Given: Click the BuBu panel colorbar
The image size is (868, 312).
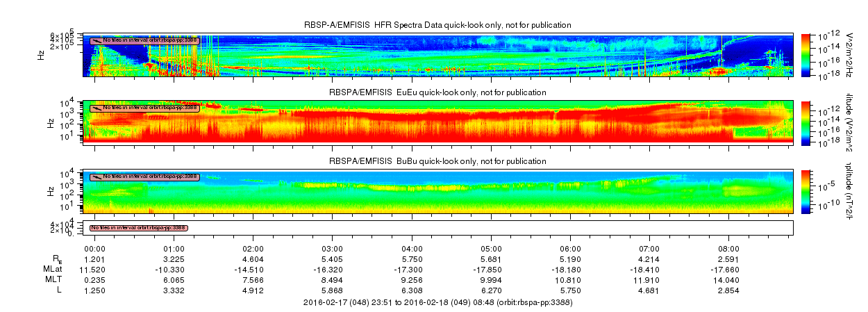Looking at the screenshot, I should pos(806,190).
